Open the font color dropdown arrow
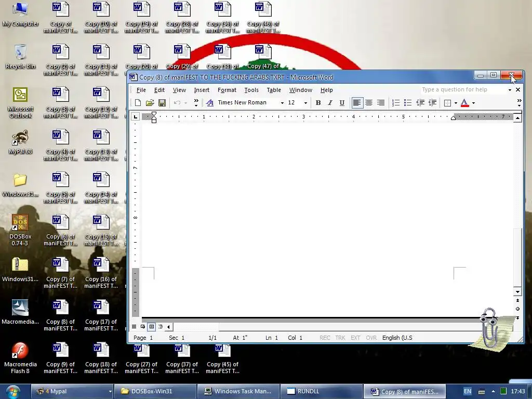Screen dimensions: 532x399 point(474,103)
